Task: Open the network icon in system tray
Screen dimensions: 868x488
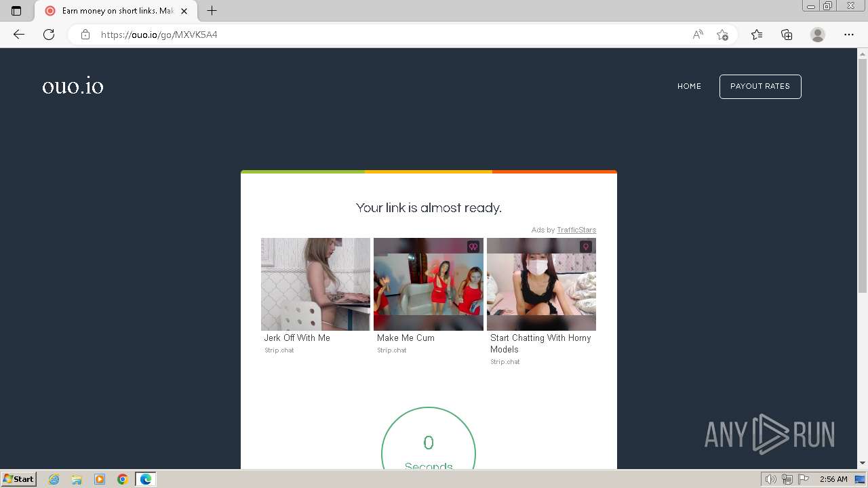Action: pos(787,479)
